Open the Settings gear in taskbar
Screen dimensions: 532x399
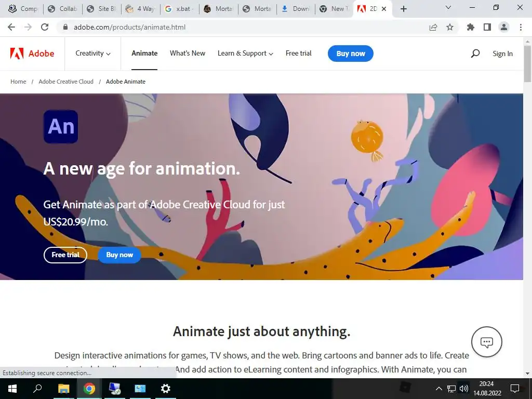166,389
